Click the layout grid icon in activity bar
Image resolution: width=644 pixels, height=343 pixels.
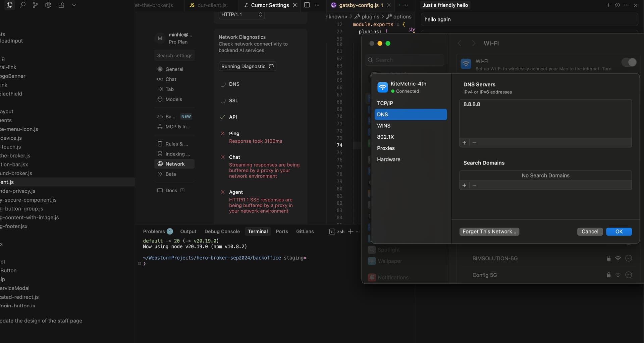coord(61,5)
